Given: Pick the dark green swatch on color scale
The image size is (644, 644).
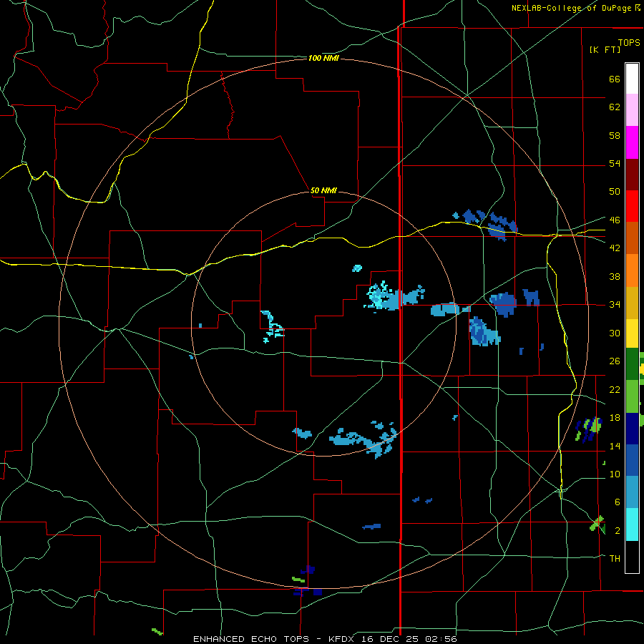Looking at the screenshot, I should (632, 364).
